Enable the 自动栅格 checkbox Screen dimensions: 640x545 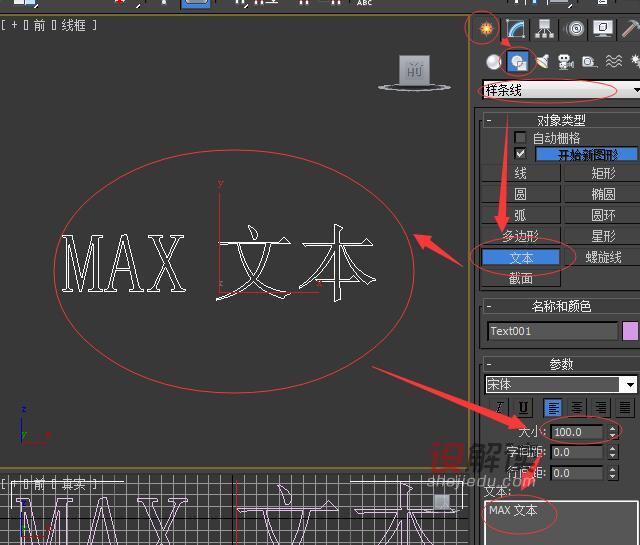click(x=520, y=138)
